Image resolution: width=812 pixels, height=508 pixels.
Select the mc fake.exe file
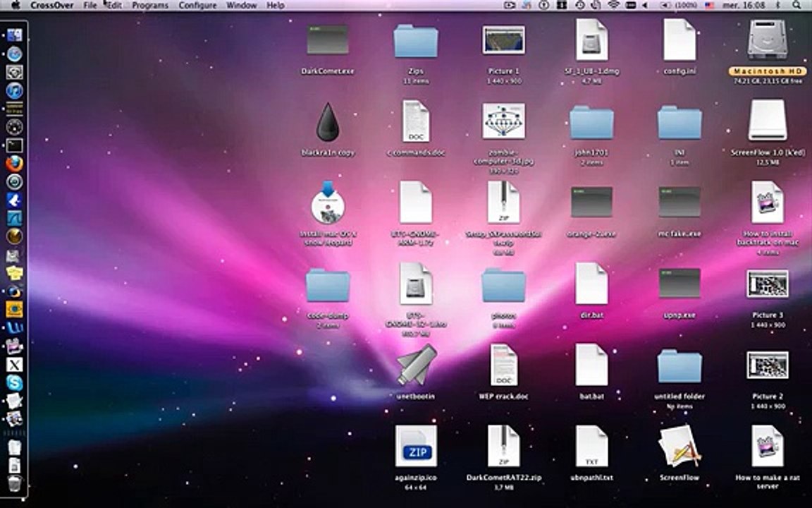(679, 202)
